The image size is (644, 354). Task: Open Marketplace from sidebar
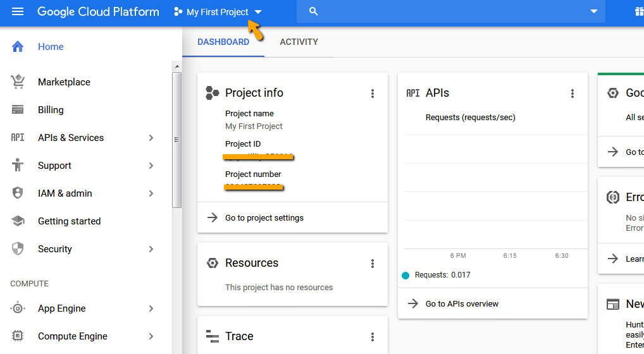click(x=64, y=82)
